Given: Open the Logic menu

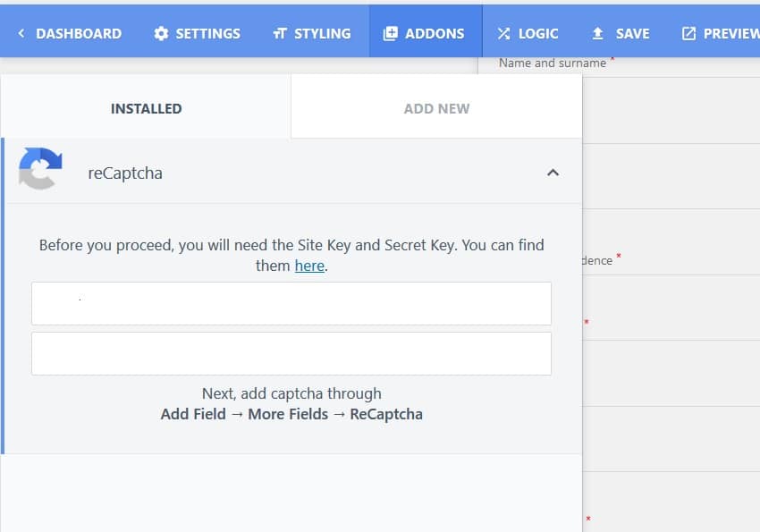Looking at the screenshot, I should point(538,33).
